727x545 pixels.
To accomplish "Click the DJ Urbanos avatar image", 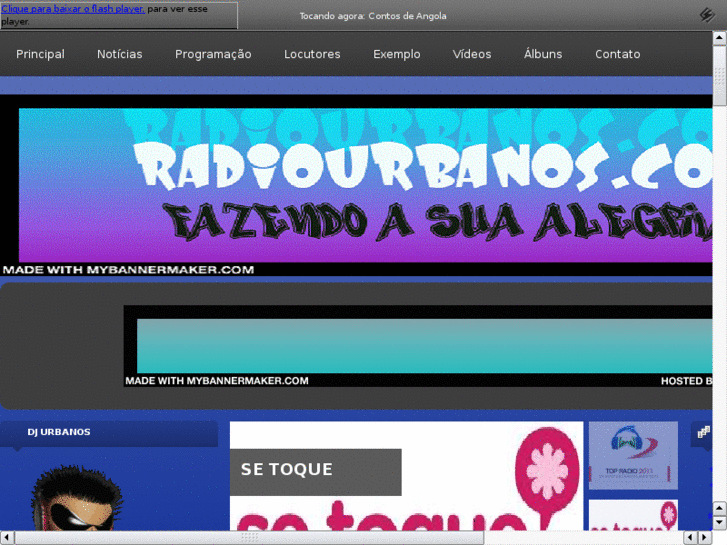I will [x=77, y=498].
